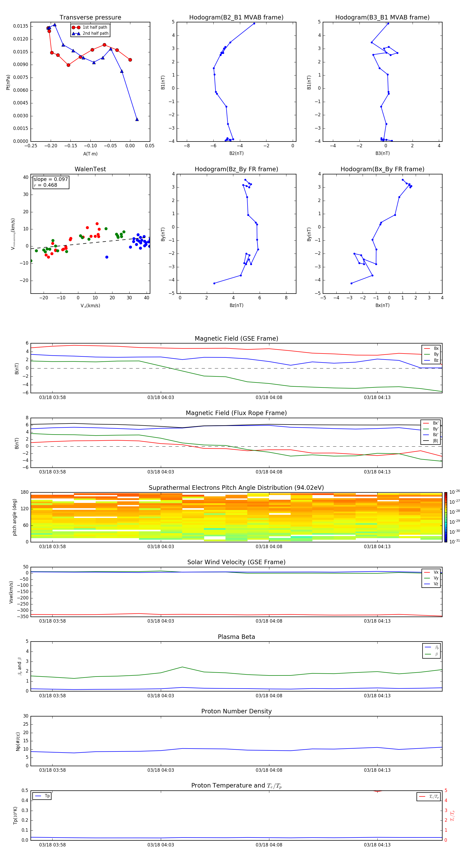473x868 pixels.
Task: Click '03/18 04:08' tick under GSE magnetic field plot
Action: pyautogui.click(x=269, y=398)
